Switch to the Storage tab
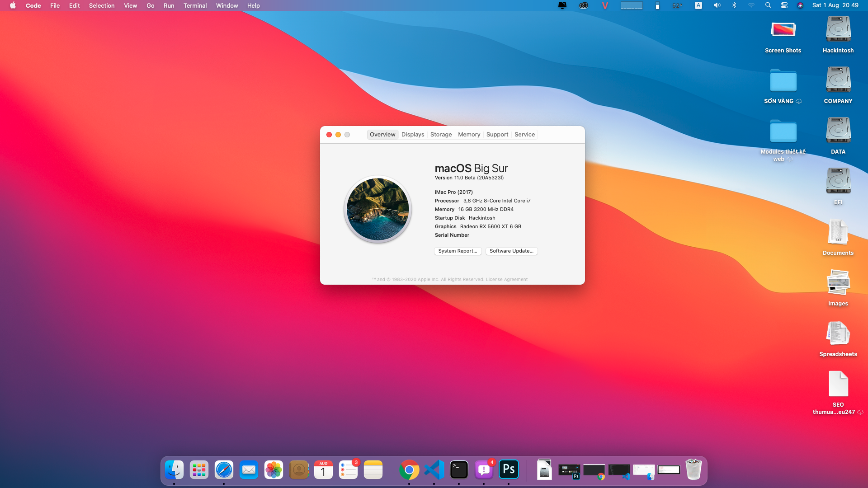 (441, 135)
